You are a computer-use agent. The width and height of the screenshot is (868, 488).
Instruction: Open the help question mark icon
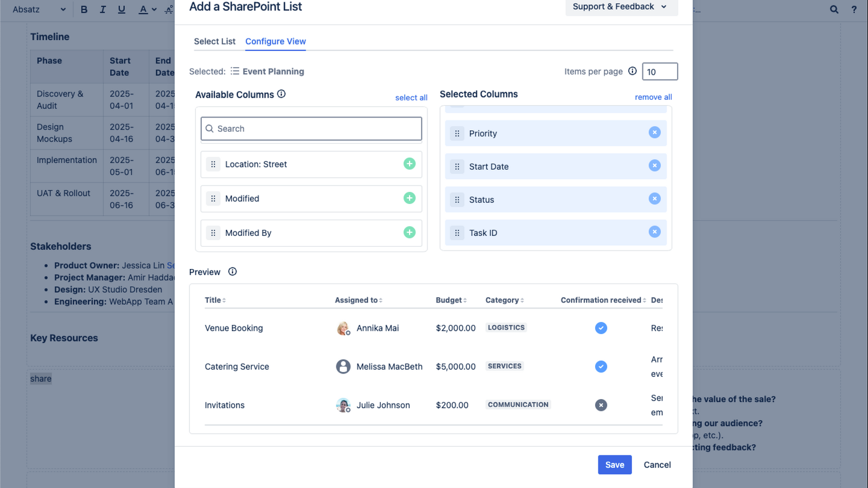[854, 9]
